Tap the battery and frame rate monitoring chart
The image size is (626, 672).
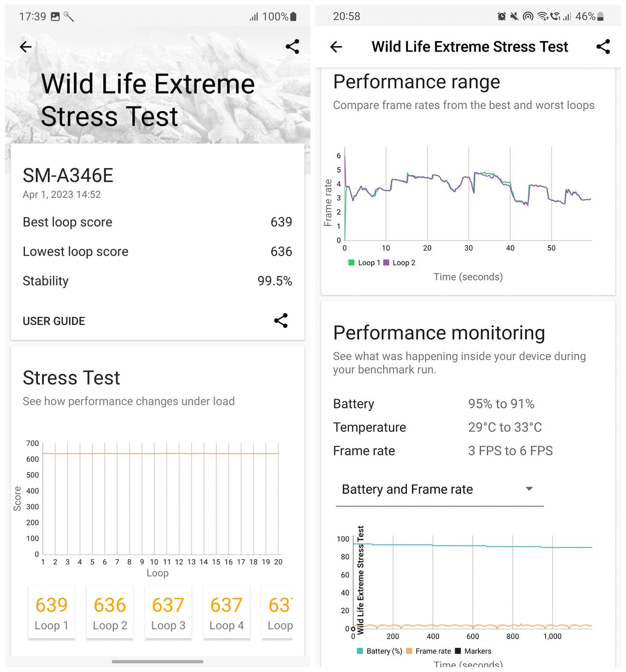(x=472, y=582)
